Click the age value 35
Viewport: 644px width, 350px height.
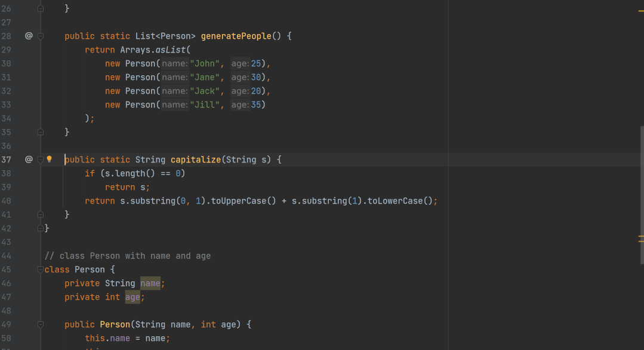coord(256,105)
